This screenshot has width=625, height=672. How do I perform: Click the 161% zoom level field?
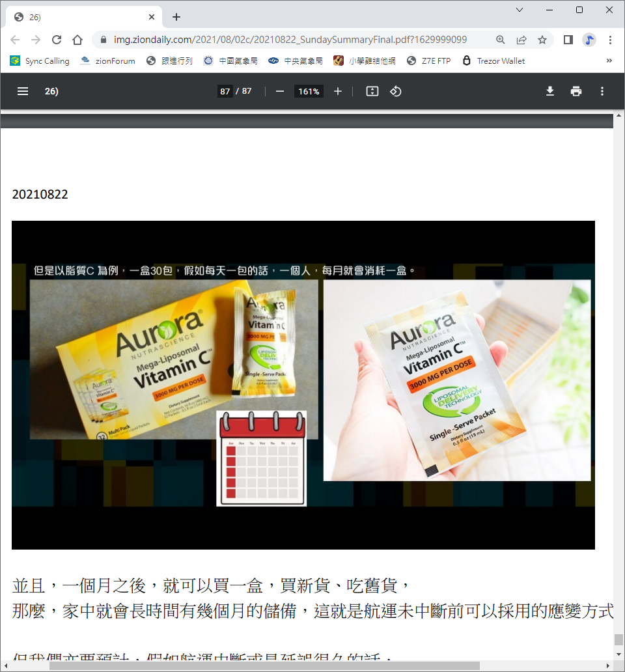(309, 91)
